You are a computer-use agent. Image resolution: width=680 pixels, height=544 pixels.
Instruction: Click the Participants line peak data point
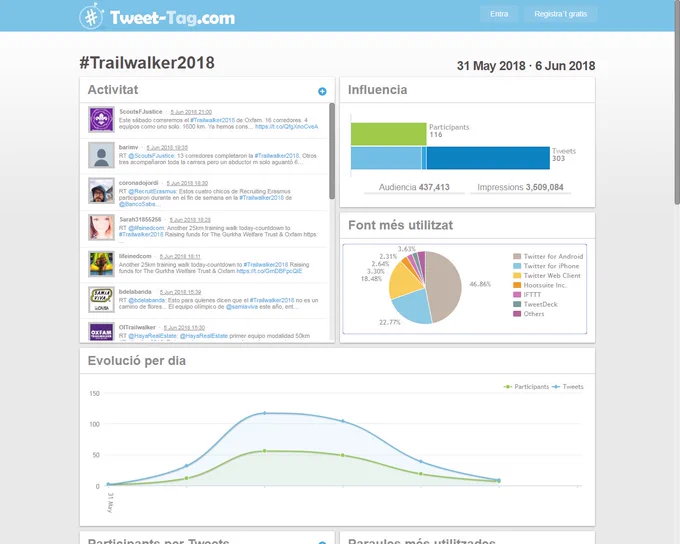[x=265, y=451]
